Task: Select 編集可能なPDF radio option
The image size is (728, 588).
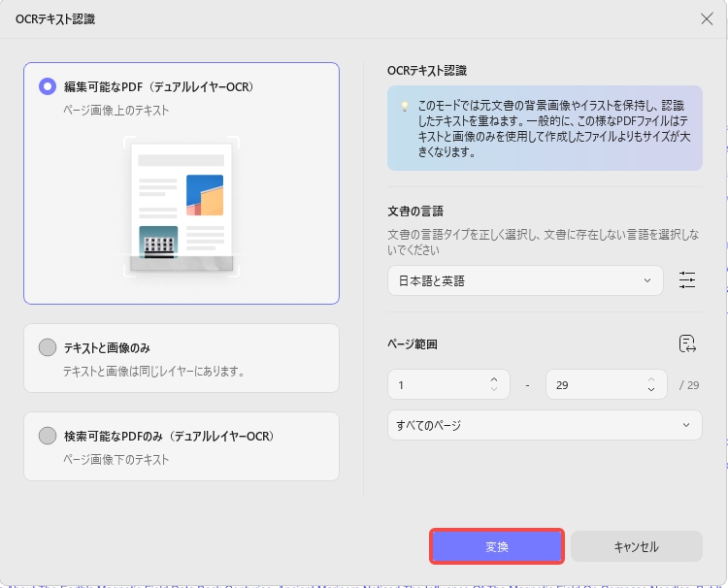Action: click(48, 86)
